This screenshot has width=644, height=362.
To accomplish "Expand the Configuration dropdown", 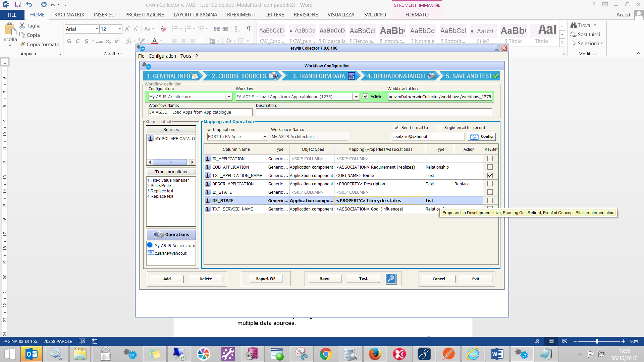I will 229,97.
